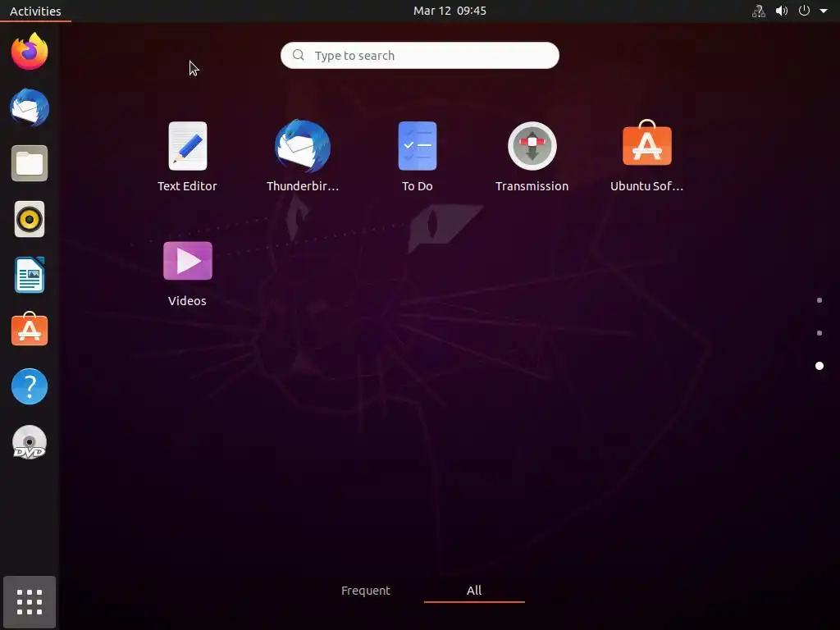This screenshot has height=630, width=840.
Task: Click the Type to search field
Action: [420, 55]
